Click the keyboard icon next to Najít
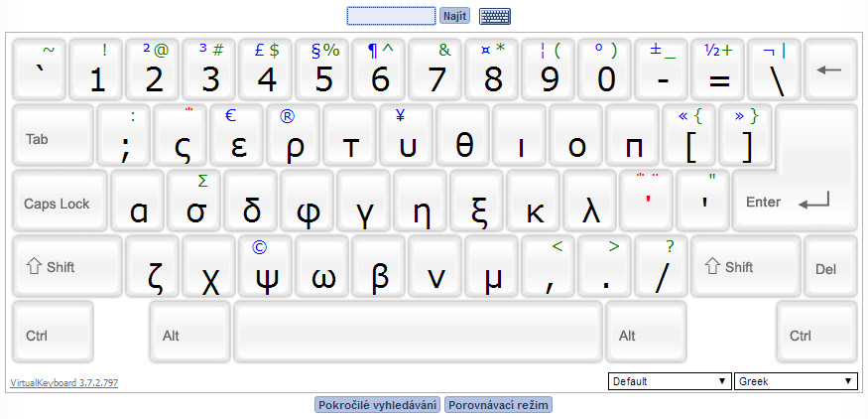The width and height of the screenshot is (868, 419). point(494,16)
